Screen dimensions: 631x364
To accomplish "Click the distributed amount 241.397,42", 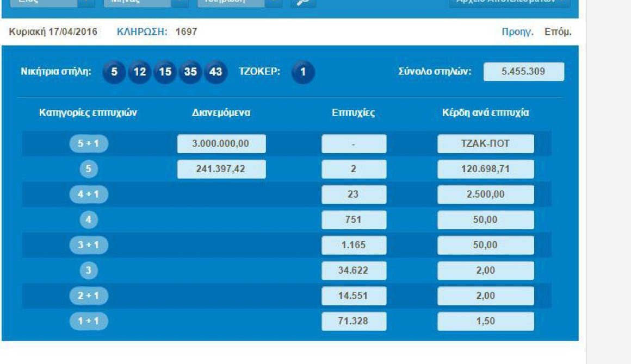I will click(221, 169).
